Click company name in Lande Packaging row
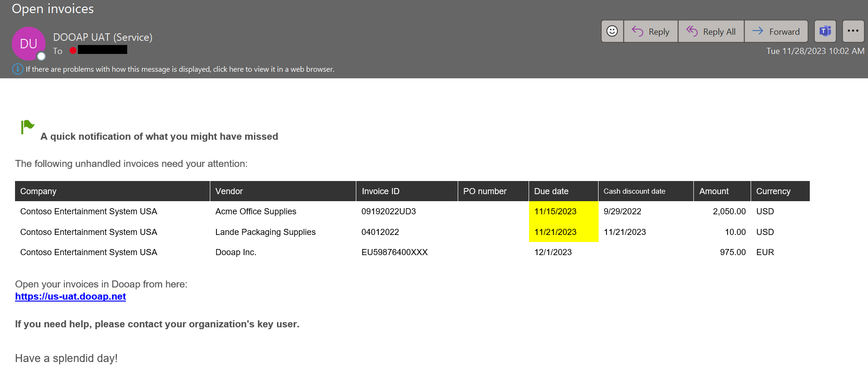 (89, 232)
